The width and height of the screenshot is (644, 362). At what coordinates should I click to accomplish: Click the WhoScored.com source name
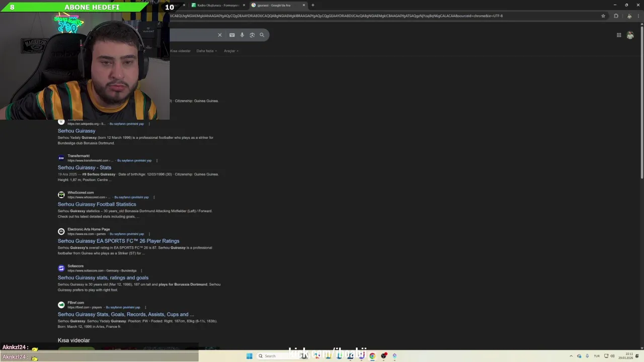click(x=80, y=193)
